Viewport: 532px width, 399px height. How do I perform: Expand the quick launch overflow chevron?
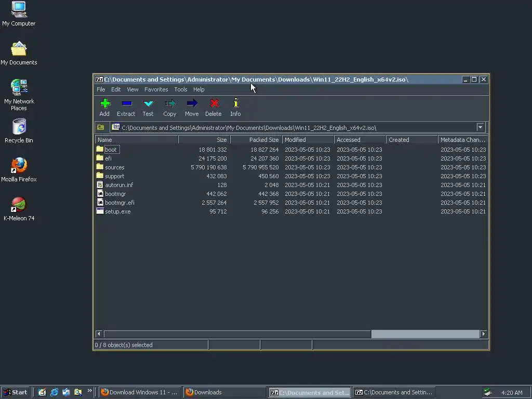89,391
